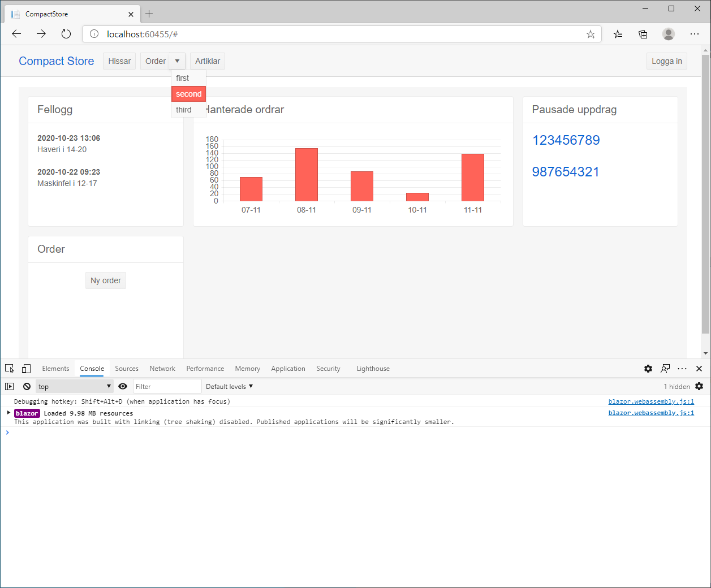Go to Compact Store home link
This screenshot has height=588, width=711.
[x=57, y=61]
